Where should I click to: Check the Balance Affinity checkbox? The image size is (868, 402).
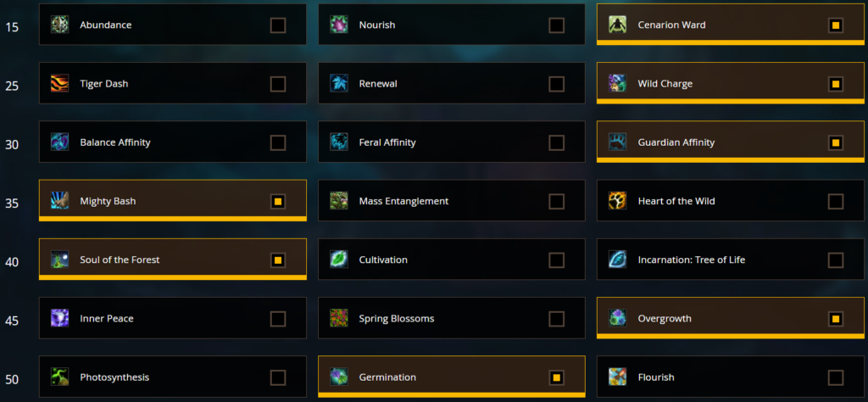tap(278, 142)
